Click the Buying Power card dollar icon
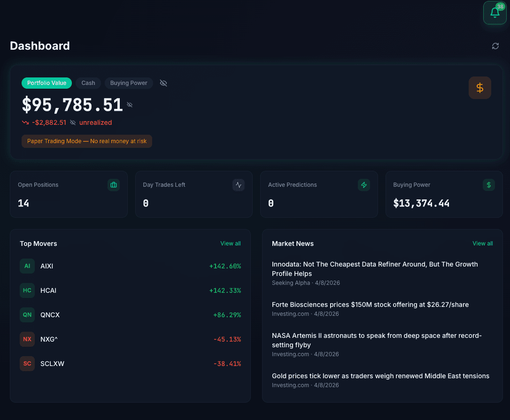 [488, 185]
